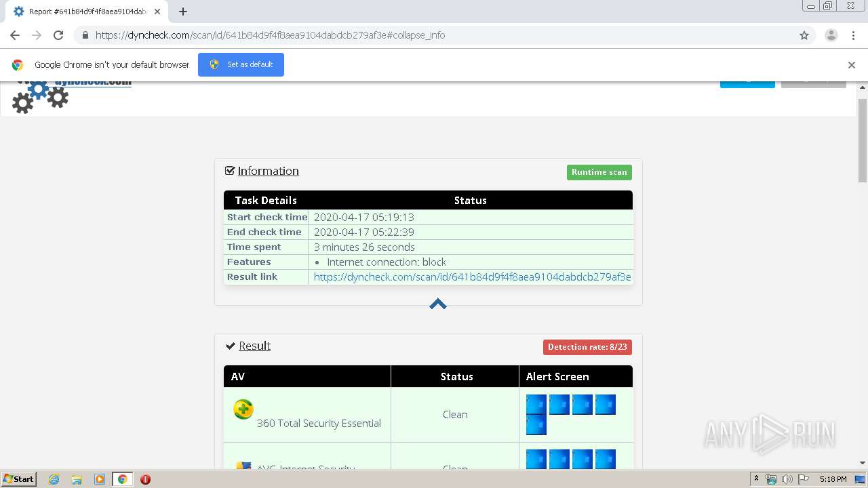Image resolution: width=868 pixels, height=488 pixels.
Task: Click the Chrome taskbar button
Action: tap(123, 479)
